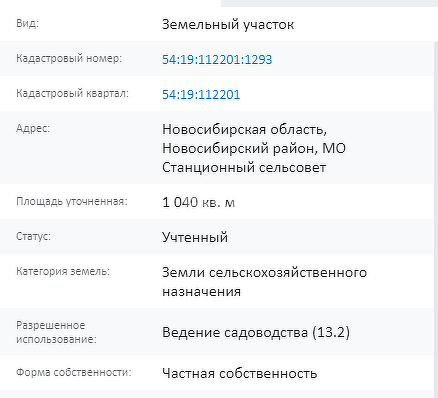Open cadastral number 54:19:112201:1293 link
The width and height of the screenshot is (438, 398).
pyautogui.click(x=217, y=59)
